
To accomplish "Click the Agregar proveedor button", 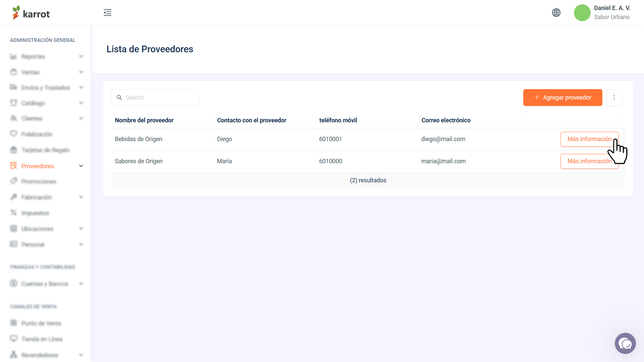I will click(x=562, y=98).
